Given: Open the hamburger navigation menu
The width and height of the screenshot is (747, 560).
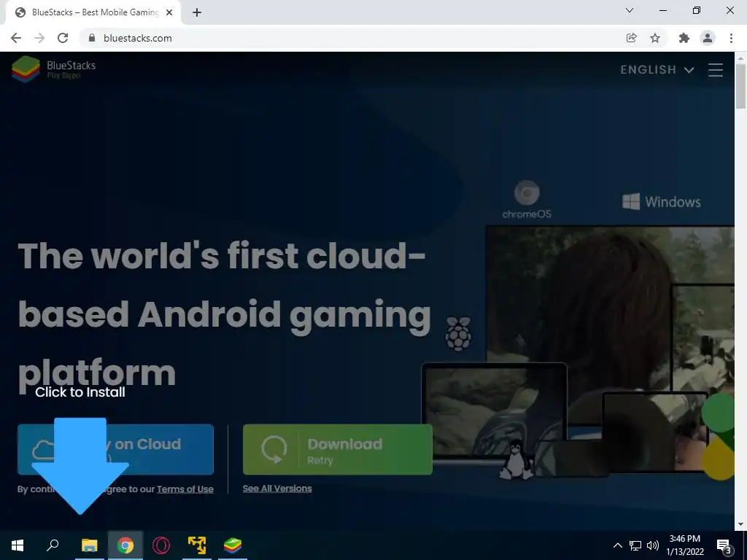Looking at the screenshot, I should click(x=716, y=70).
